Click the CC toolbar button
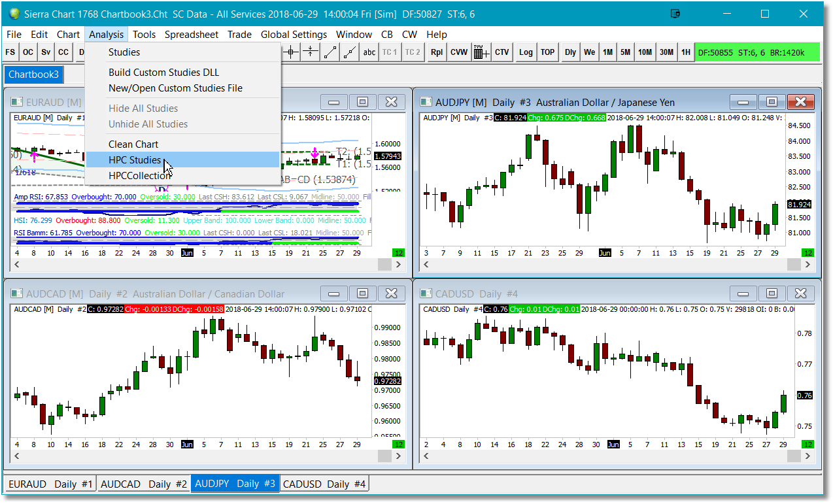The image size is (833, 504). click(x=63, y=52)
